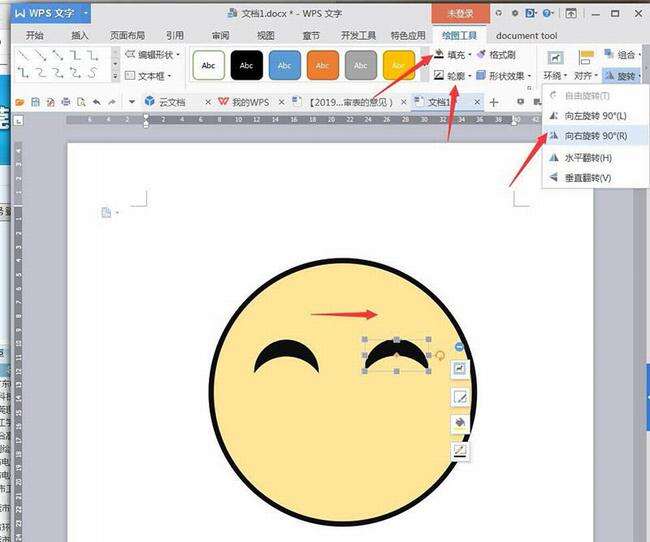Screen dimensions: 650x542
Task: Click the rotation handle of the selected eyebrow
Action: [x=440, y=355]
